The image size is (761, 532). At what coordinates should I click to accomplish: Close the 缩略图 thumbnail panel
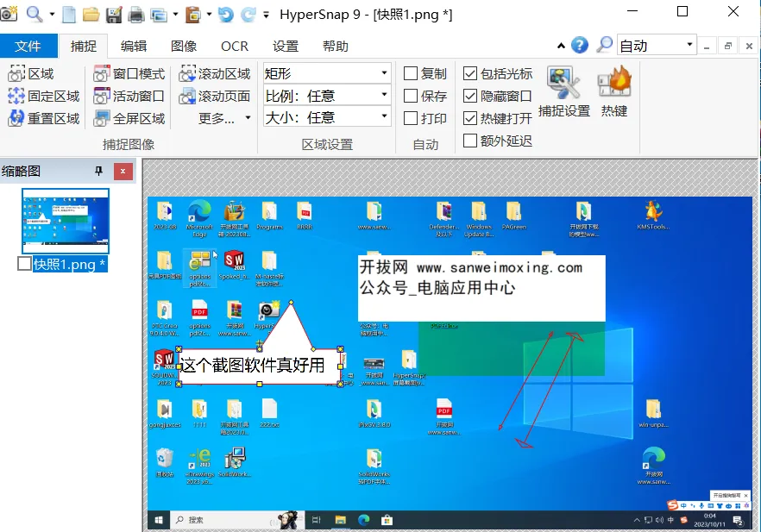tap(123, 172)
